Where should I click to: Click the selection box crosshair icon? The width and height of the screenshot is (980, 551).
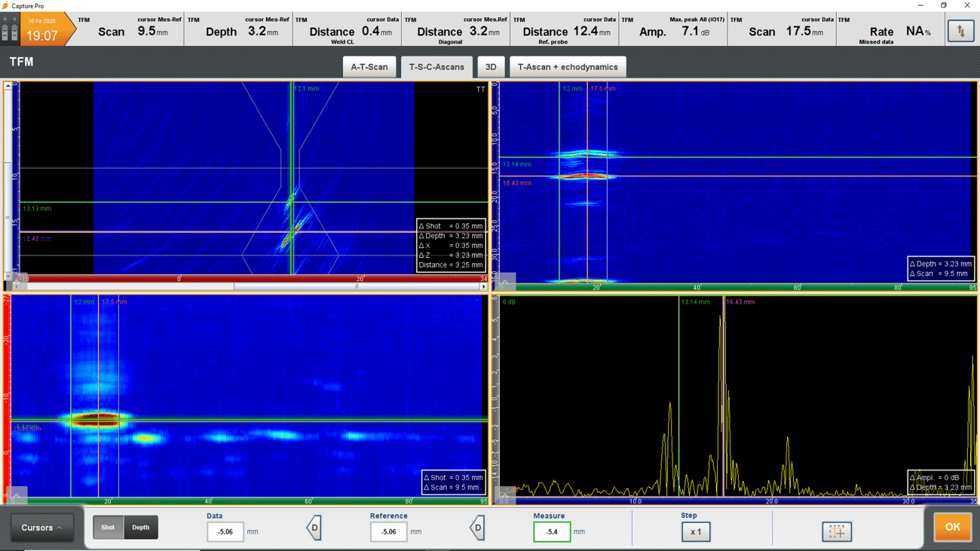point(837,531)
